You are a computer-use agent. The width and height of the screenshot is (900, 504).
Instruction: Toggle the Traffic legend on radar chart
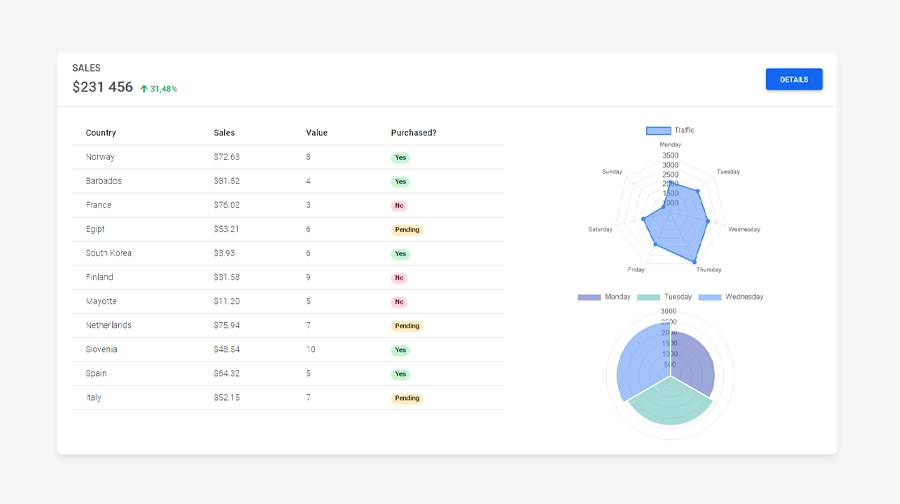click(x=670, y=130)
